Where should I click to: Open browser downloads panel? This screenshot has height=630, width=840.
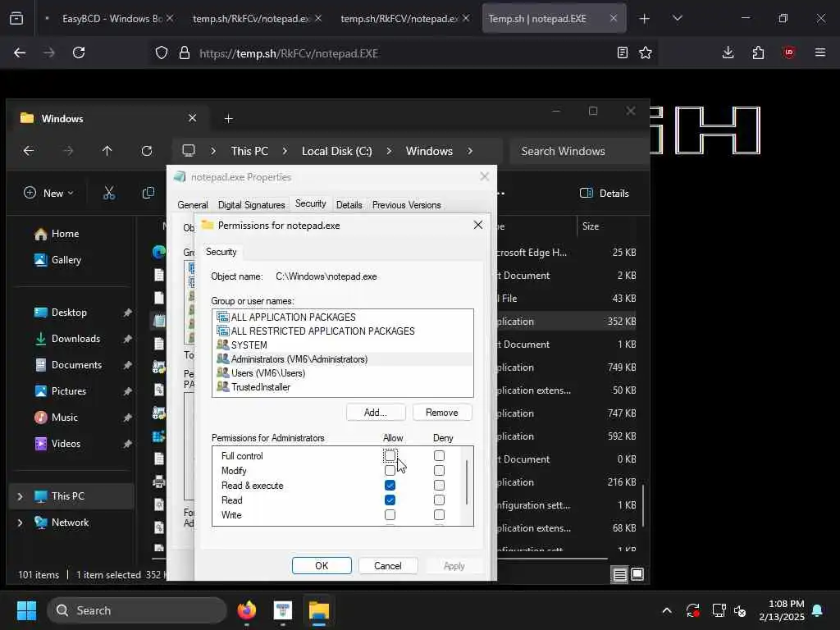[728, 52]
